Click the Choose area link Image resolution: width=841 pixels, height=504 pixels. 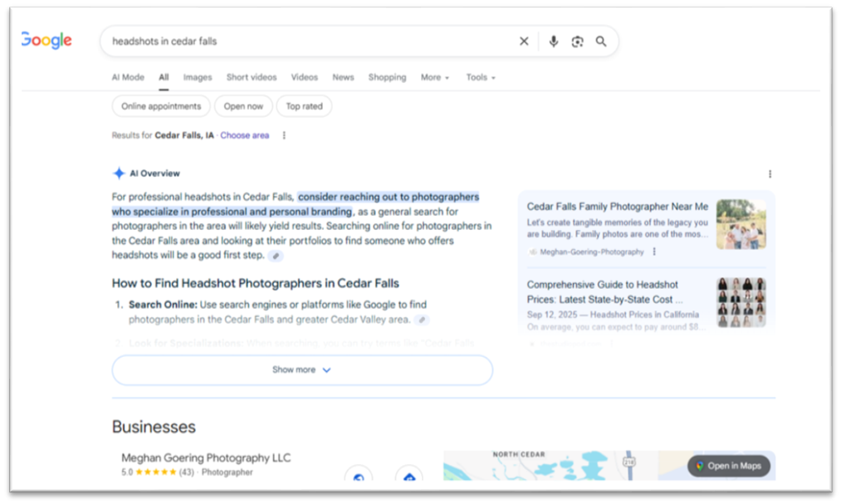click(x=245, y=135)
